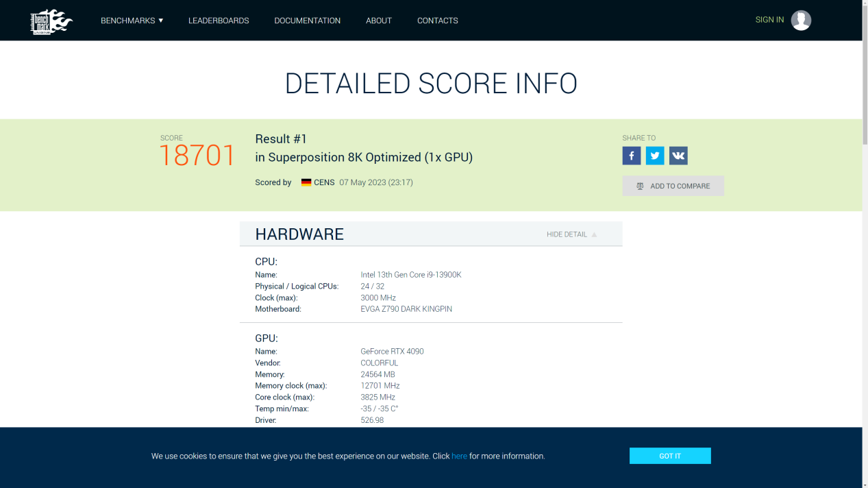The height and width of the screenshot is (488, 868).
Task: Open the Leaderboards page
Action: click(219, 21)
